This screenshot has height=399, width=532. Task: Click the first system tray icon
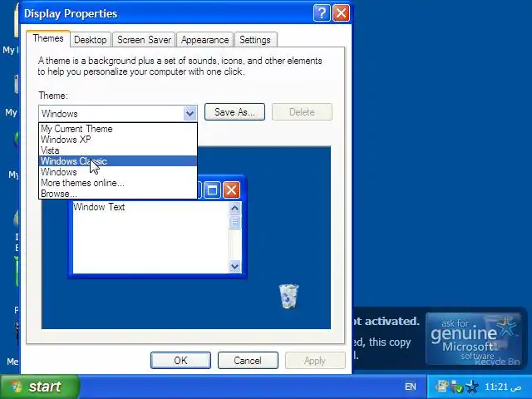(x=442, y=387)
